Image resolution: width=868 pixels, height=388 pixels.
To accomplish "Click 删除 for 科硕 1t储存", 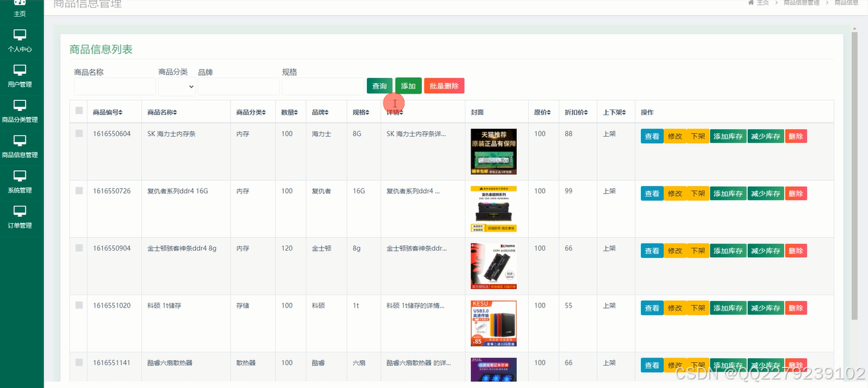I will pos(796,308).
